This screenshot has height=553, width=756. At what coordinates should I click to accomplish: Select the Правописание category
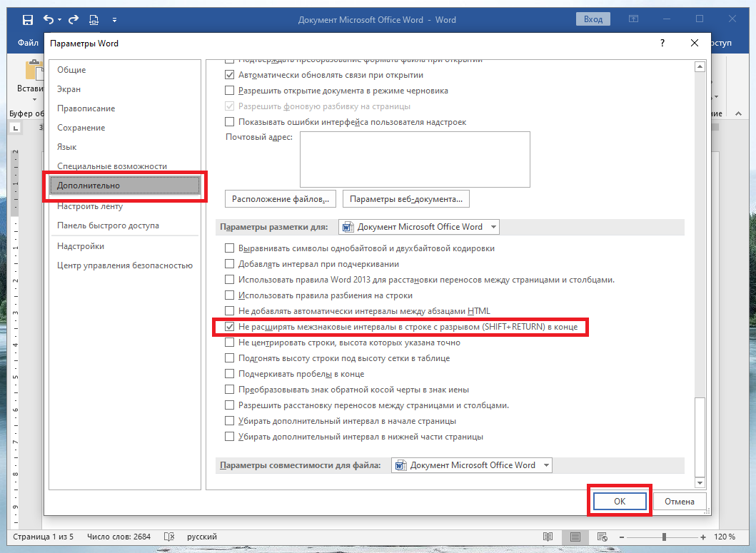pos(125,108)
